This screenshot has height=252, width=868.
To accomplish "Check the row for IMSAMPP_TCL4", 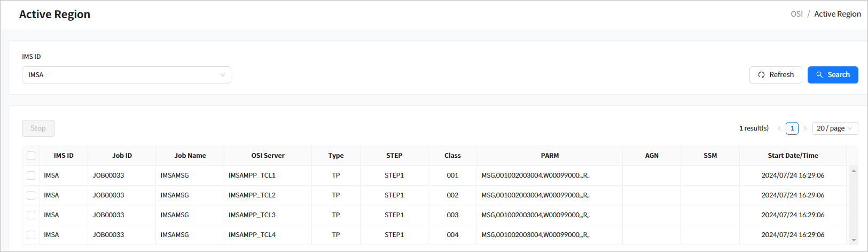I will (31, 235).
